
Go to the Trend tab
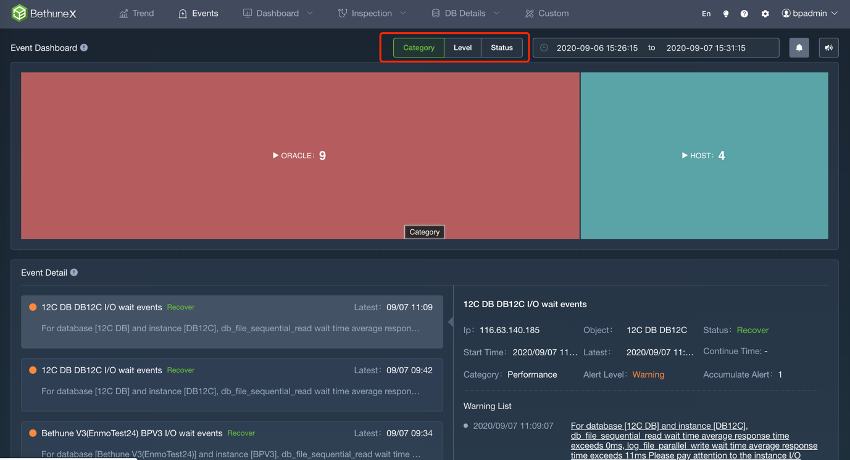click(x=137, y=14)
